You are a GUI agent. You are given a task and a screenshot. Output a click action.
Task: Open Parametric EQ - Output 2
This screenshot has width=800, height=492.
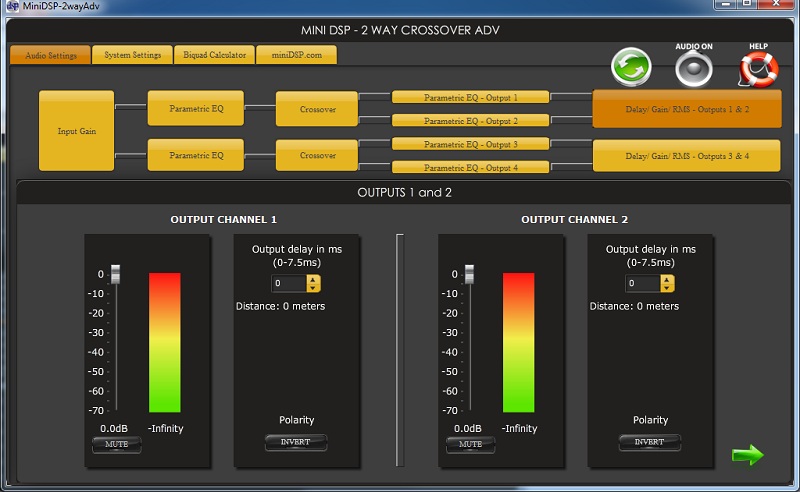pyautogui.click(x=470, y=120)
